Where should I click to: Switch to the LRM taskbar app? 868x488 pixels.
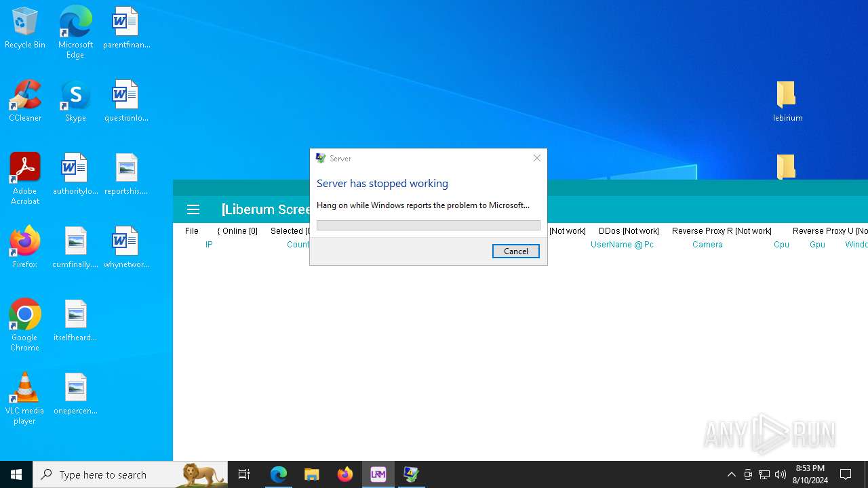tap(378, 474)
